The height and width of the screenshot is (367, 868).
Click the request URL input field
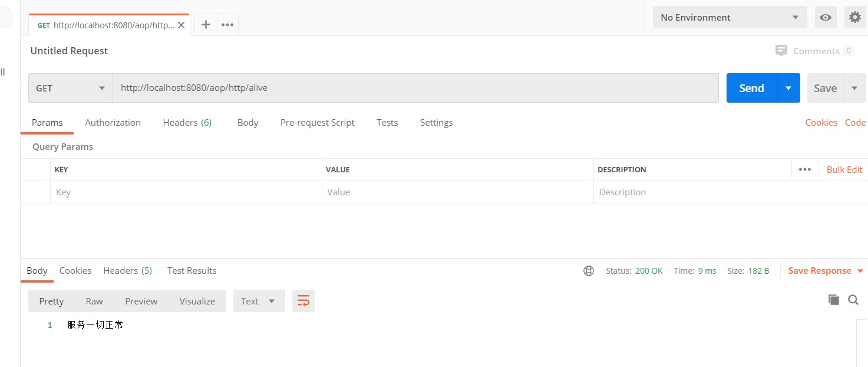tap(415, 88)
